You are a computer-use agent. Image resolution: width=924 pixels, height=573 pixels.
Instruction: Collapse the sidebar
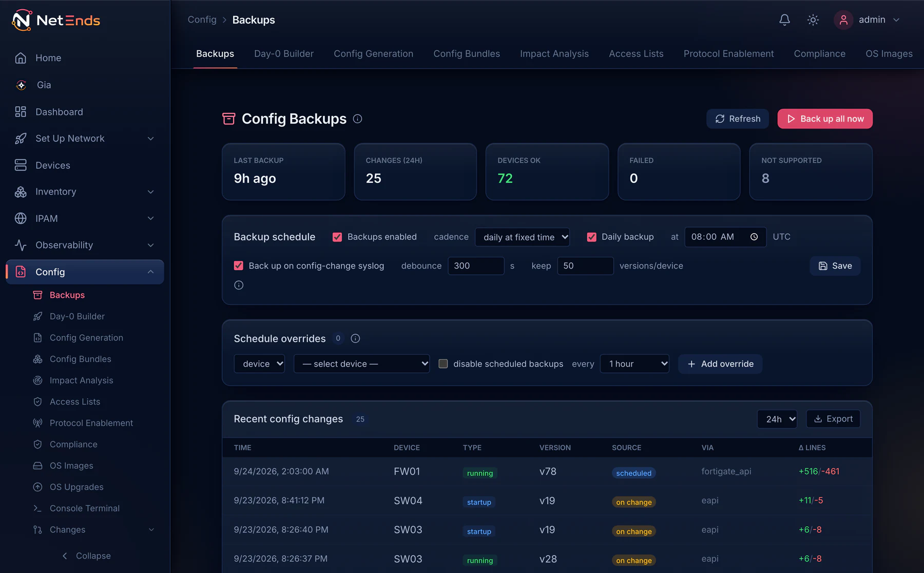pyautogui.click(x=86, y=556)
